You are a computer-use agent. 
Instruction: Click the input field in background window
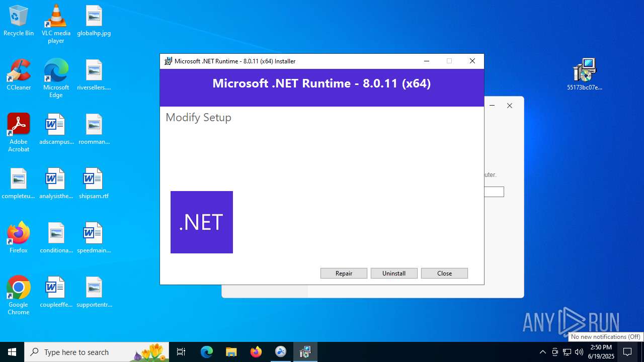(x=494, y=192)
